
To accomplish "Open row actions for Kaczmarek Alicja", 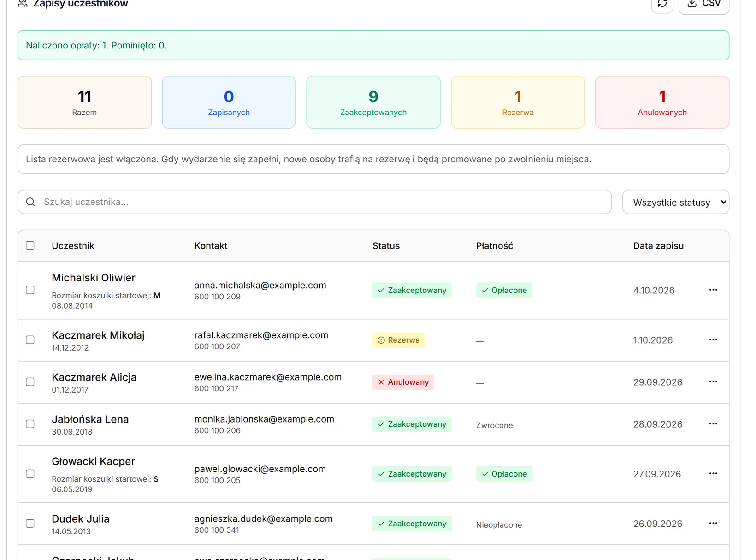I will point(713,381).
